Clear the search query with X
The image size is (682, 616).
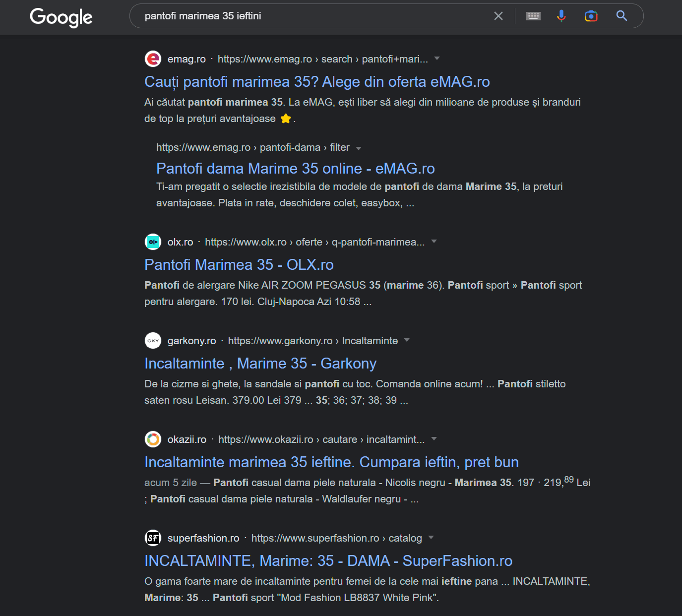click(498, 16)
